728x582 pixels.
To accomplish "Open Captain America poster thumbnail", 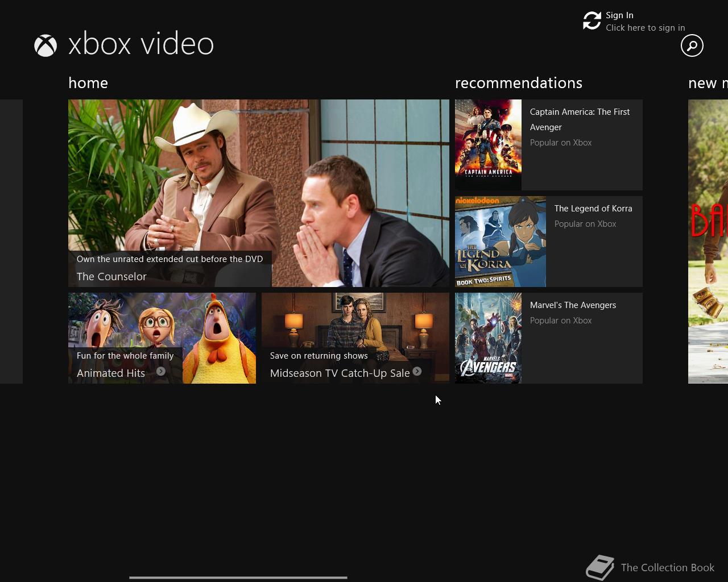I will [x=488, y=145].
